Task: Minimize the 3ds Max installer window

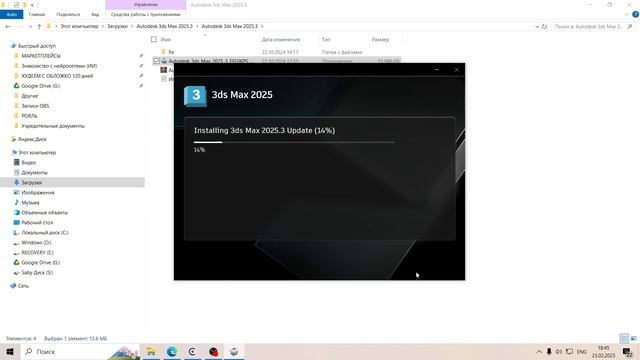Action: pos(436,70)
